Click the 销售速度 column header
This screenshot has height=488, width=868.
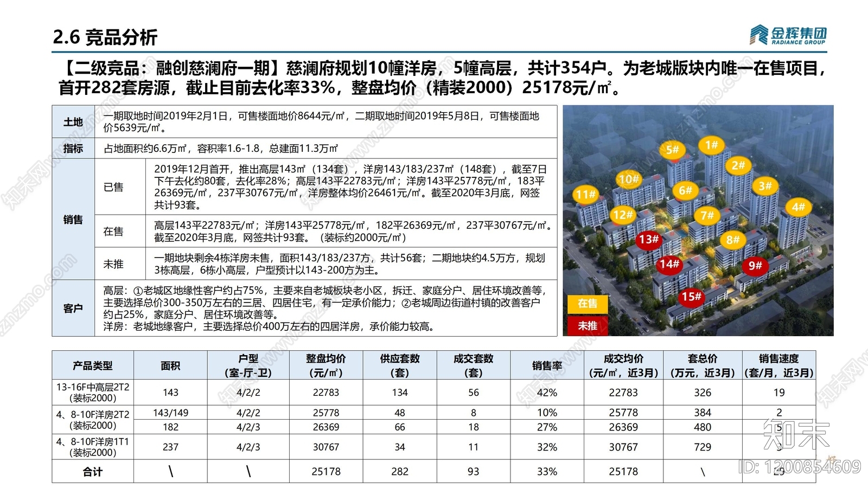point(779,365)
